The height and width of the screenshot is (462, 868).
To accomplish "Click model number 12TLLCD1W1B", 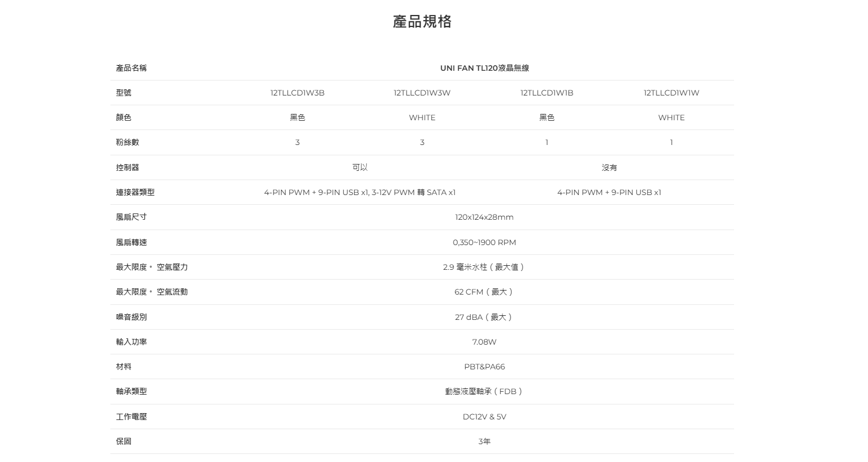I will (x=547, y=93).
